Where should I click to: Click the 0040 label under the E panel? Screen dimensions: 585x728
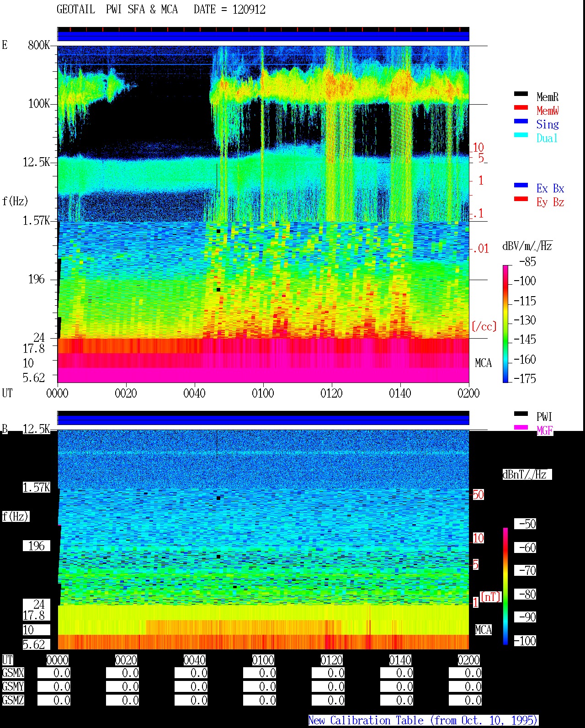194,393
